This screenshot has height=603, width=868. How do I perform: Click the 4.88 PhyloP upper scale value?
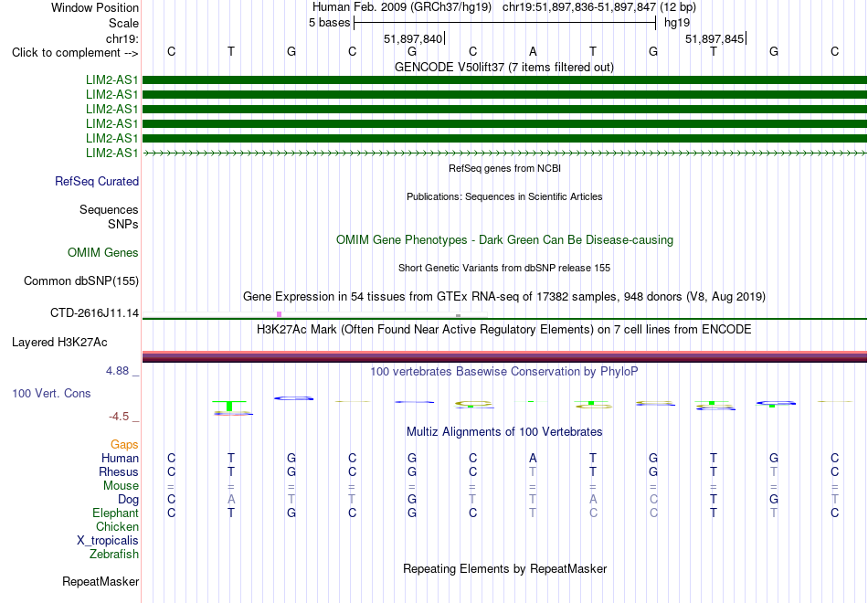[x=117, y=370]
